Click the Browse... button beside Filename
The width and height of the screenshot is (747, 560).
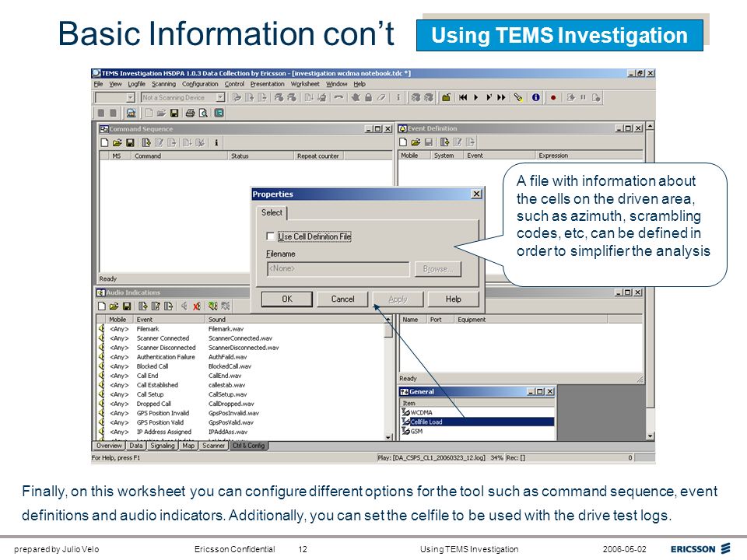pos(438,269)
